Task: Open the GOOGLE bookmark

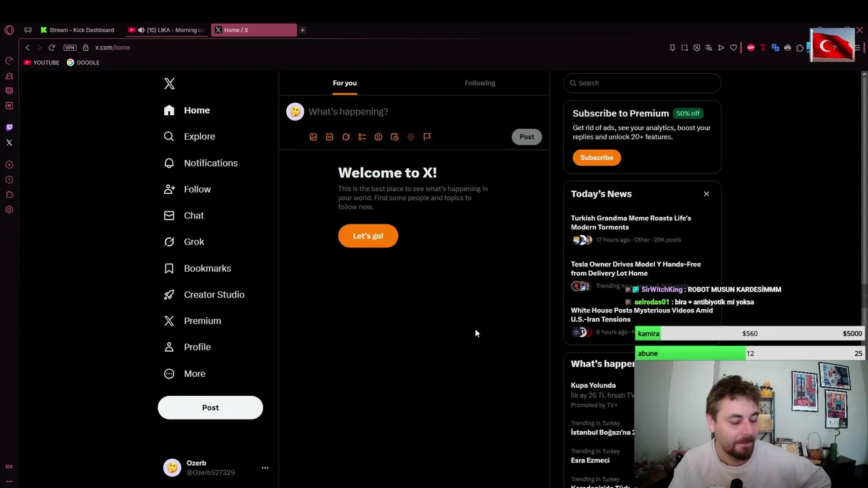Action: 83,62
